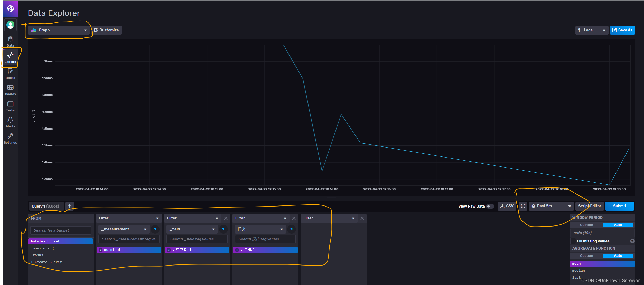Switch Window Period to Custom
644x285 pixels.
click(x=586, y=225)
